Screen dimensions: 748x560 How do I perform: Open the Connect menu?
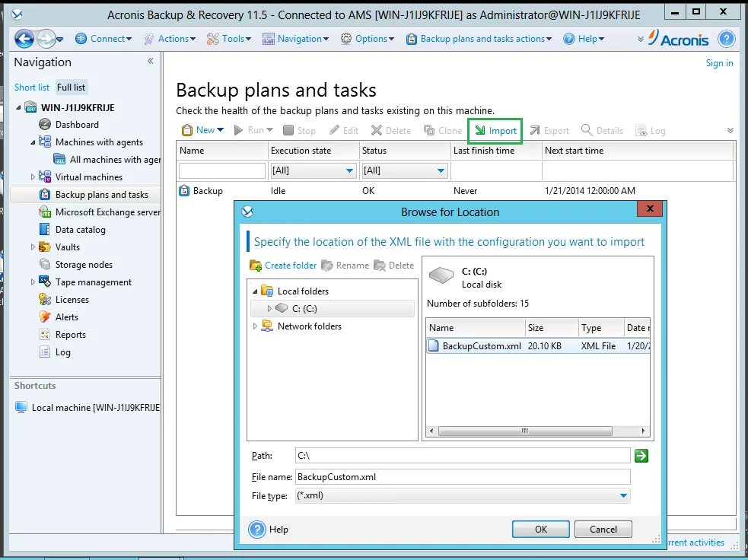point(103,39)
